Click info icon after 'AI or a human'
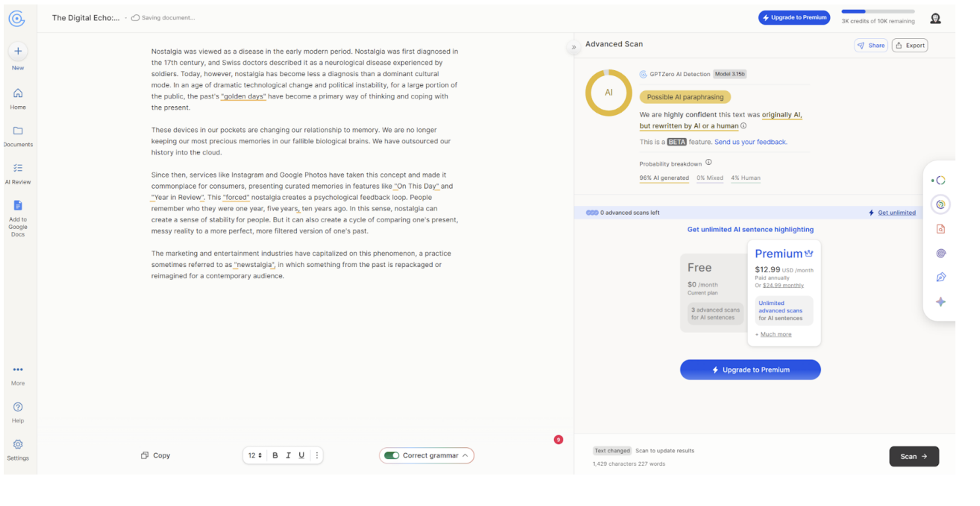980x506 pixels. point(743,126)
